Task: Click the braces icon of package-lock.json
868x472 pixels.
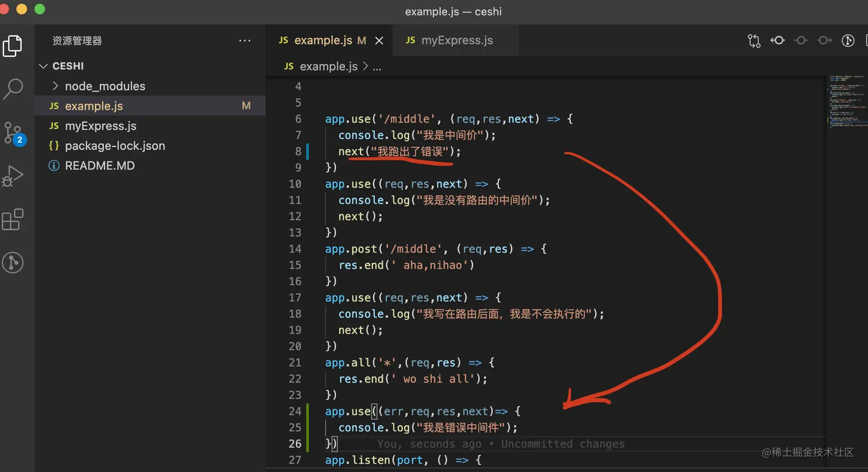Action: click(x=54, y=146)
